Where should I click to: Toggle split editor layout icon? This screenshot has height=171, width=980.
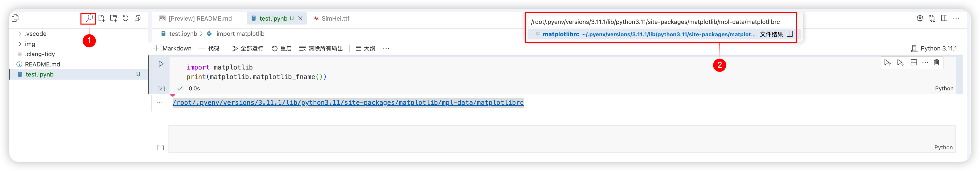point(944,18)
